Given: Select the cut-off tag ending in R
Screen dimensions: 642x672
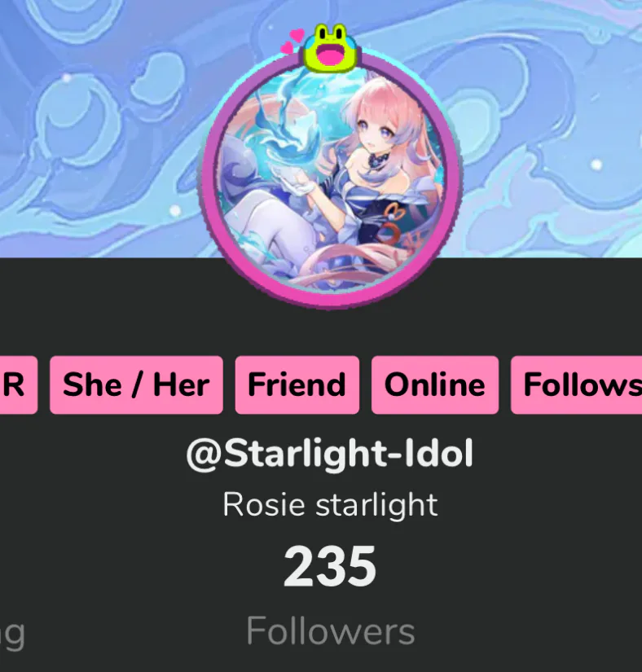Looking at the screenshot, I should point(18,384).
